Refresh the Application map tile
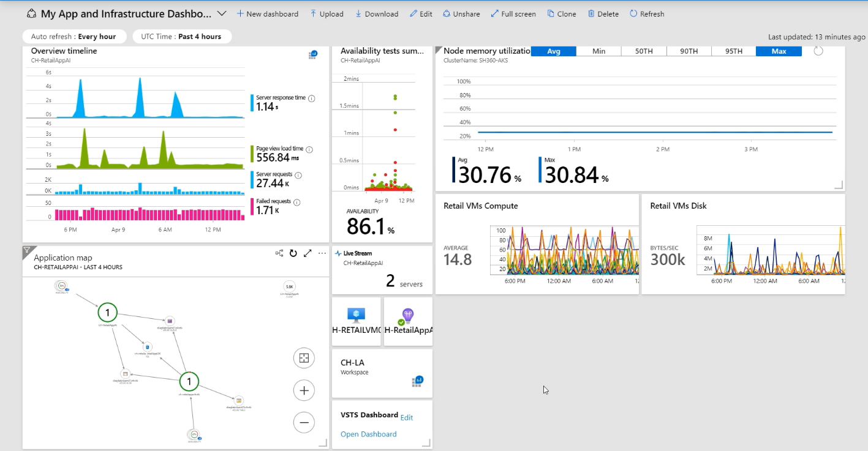The image size is (868, 451). (x=293, y=253)
